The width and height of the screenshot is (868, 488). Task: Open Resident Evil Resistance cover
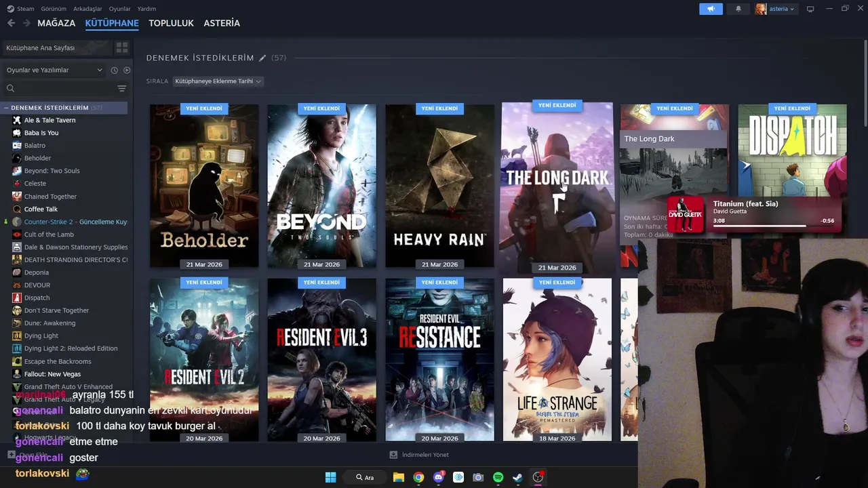[x=439, y=360]
